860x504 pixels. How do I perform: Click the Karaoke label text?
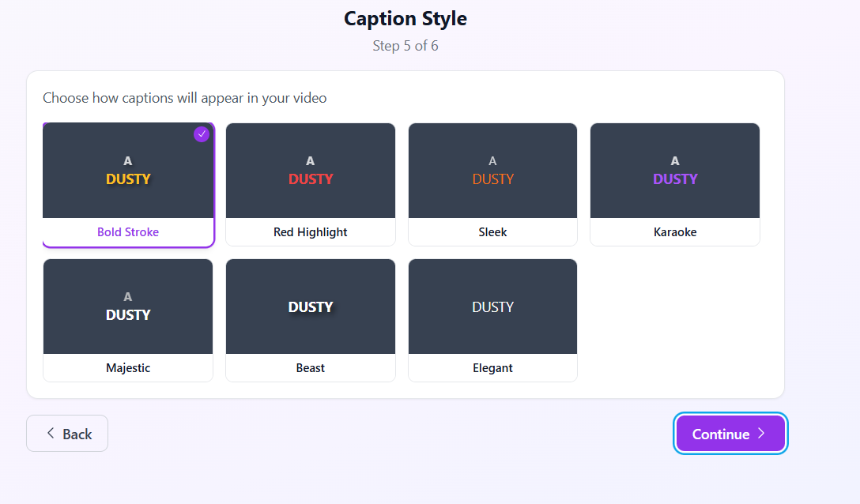tap(674, 232)
